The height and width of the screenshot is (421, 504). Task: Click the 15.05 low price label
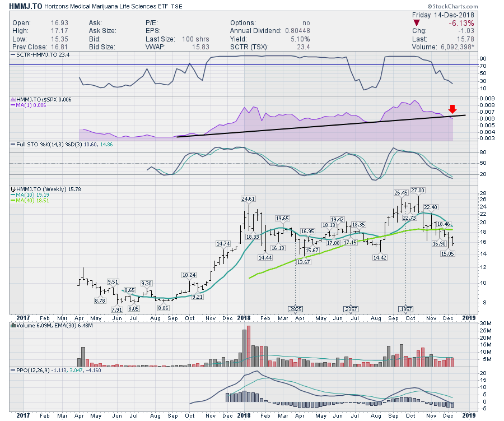point(447,253)
